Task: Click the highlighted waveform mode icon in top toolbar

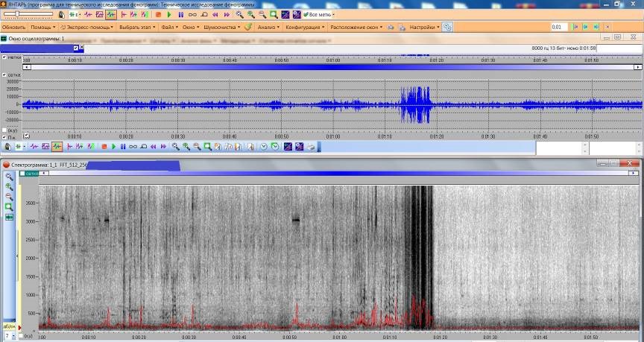Action: (111, 15)
